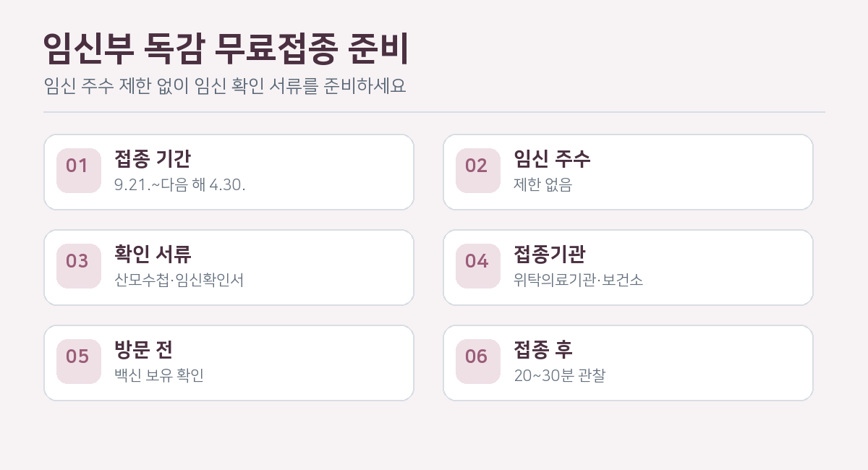This screenshot has height=470, width=868.
Task: Click the 9.21.~다음 해 4.30. date text
Action: [180, 185]
